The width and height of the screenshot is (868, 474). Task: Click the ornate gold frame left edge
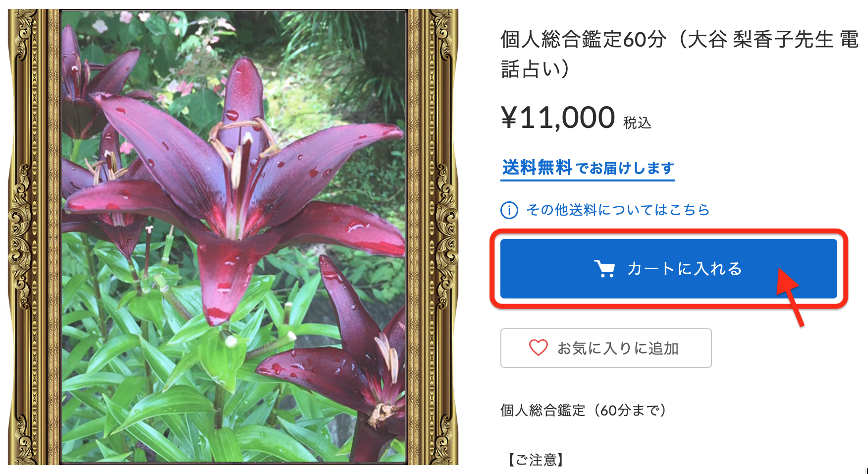33,237
